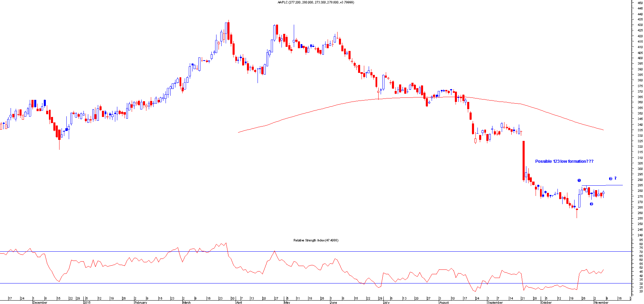The image size is (644, 304).
Task: Click the June label on the date axis
Action: tap(333, 302)
